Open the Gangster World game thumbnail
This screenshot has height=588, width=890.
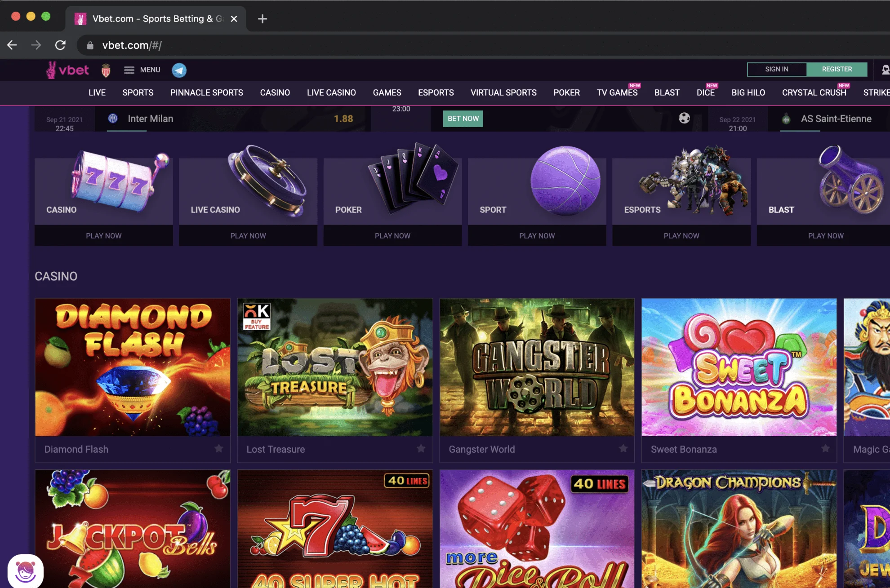click(x=537, y=367)
